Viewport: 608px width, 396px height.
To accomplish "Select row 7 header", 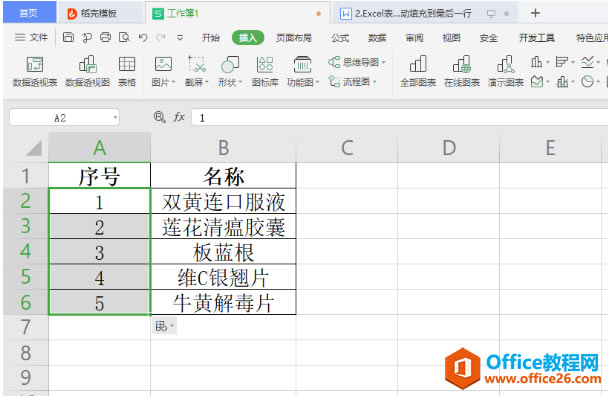I will [26, 327].
